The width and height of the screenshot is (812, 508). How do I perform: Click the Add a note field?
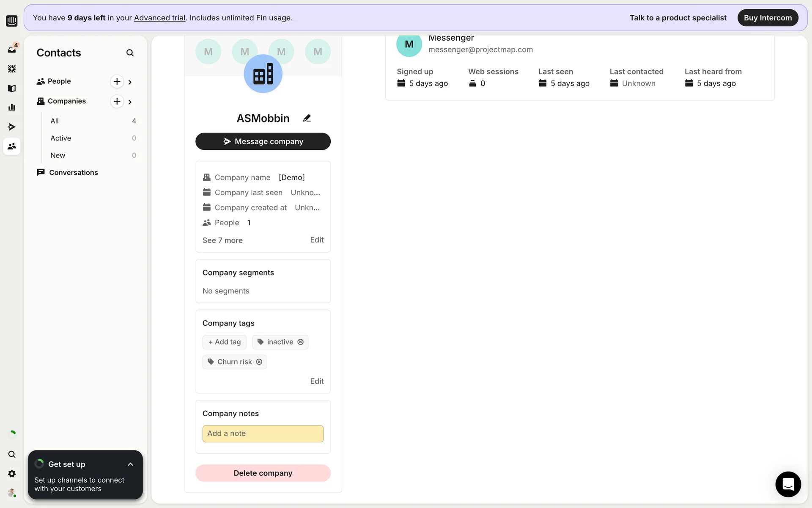point(263,433)
